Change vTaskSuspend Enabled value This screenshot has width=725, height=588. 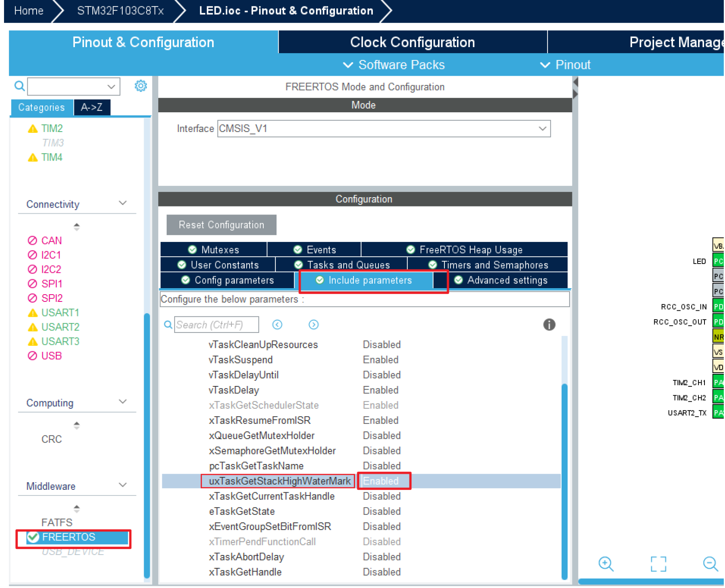coord(381,360)
